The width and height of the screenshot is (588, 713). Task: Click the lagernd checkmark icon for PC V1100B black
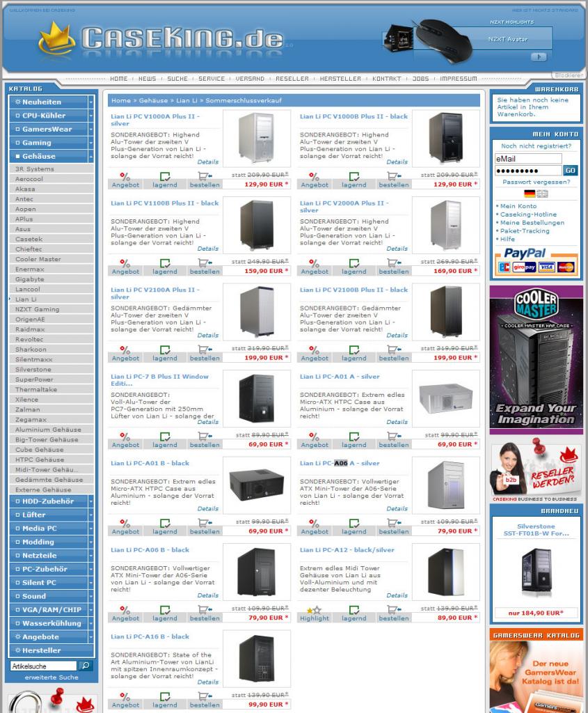tap(165, 263)
